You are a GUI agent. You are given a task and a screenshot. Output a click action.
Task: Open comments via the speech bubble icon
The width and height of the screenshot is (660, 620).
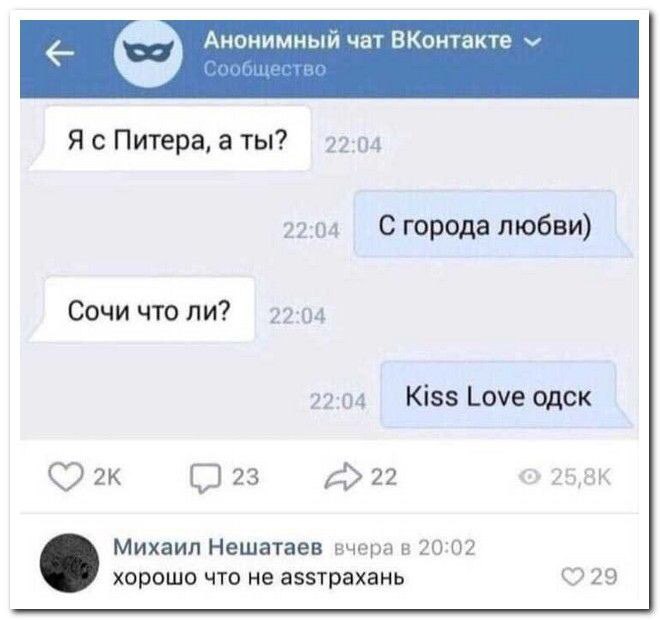click(x=205, y=478)
